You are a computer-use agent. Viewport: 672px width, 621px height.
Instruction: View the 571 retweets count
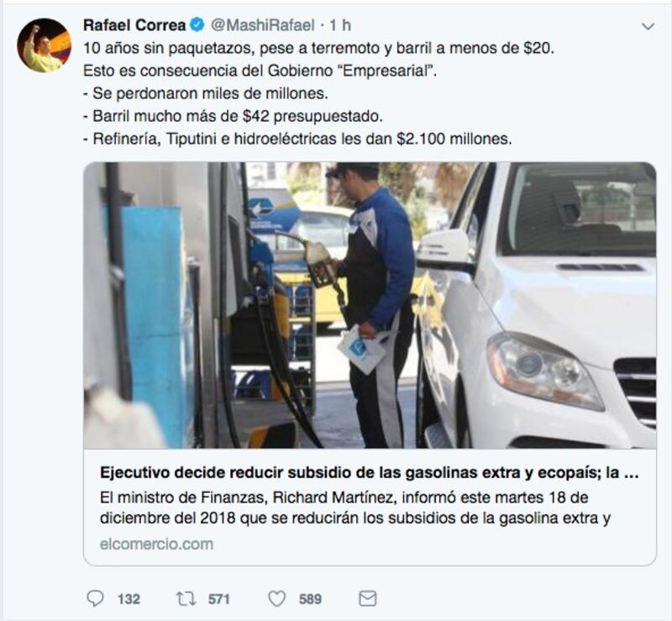(219, 599)
